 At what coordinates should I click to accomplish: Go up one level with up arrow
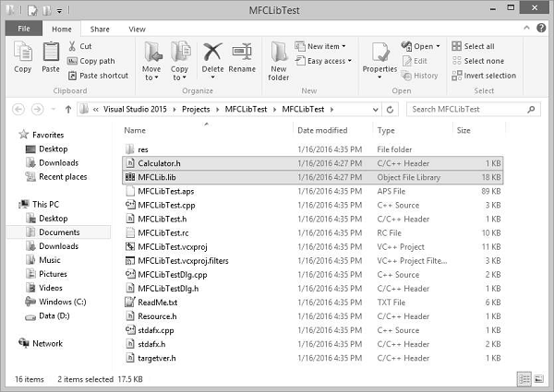[x=68, y=110]
